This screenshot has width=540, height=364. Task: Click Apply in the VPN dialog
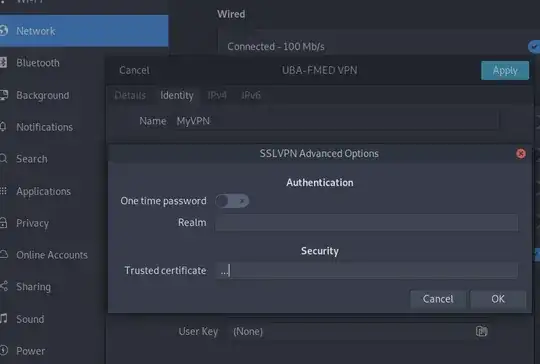pyautogui.click(x=505, y=70)
